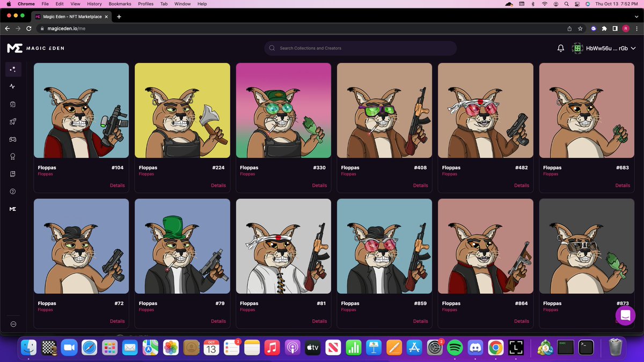
Task: Select the Magic Eden browser tab
Action: (x=72, y=17)
